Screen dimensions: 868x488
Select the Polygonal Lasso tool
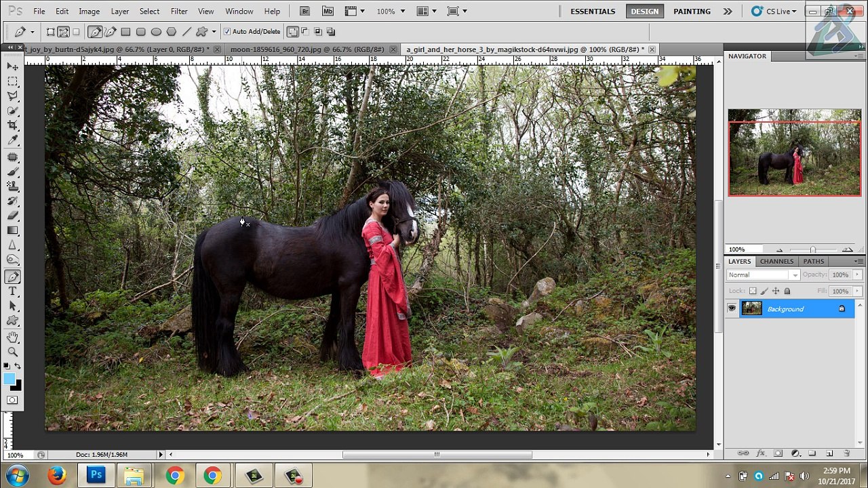(x=12, y=96)
